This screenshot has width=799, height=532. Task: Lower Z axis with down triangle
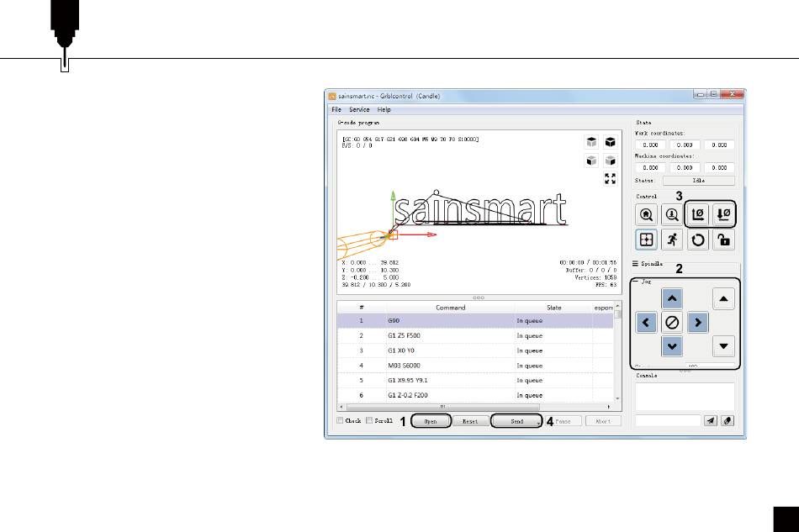[x=723, y=346]
